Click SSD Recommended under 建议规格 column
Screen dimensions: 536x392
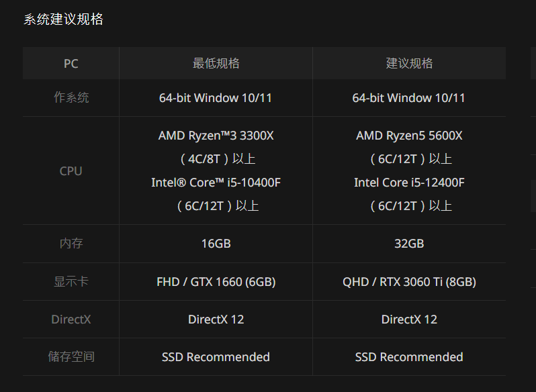point(409,357)
